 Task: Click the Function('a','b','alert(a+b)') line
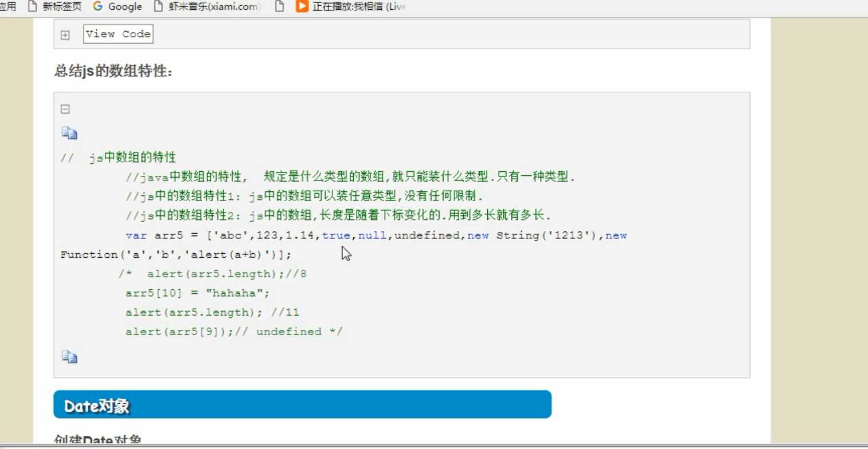[x=176, y=254]
